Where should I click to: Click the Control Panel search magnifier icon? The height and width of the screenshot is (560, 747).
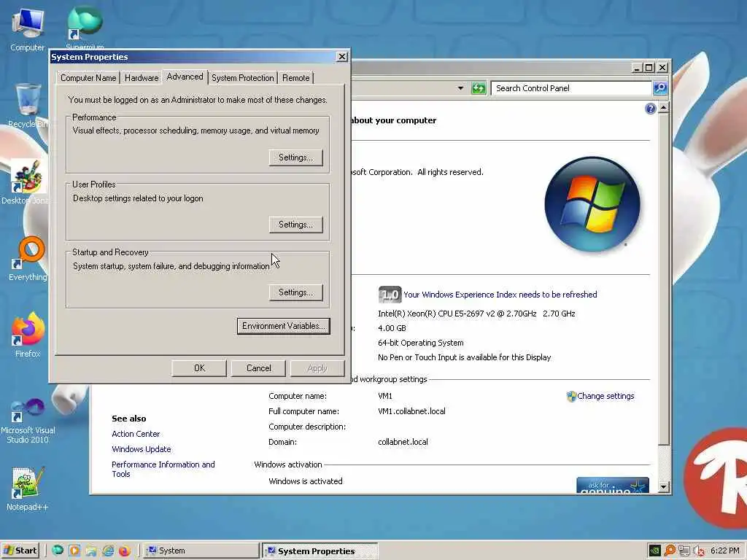pos(660,88)
